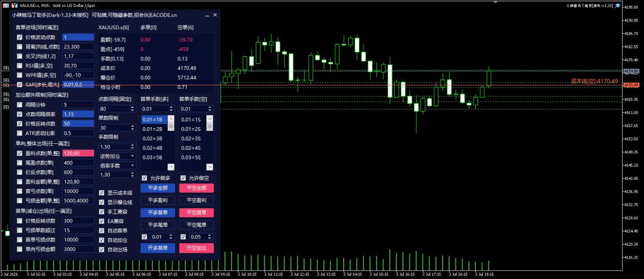Click scroll-down arrow of buy lot list
The height and width of the screenshot is (279, 644).
pyautogui.click(x=171, y=167)
